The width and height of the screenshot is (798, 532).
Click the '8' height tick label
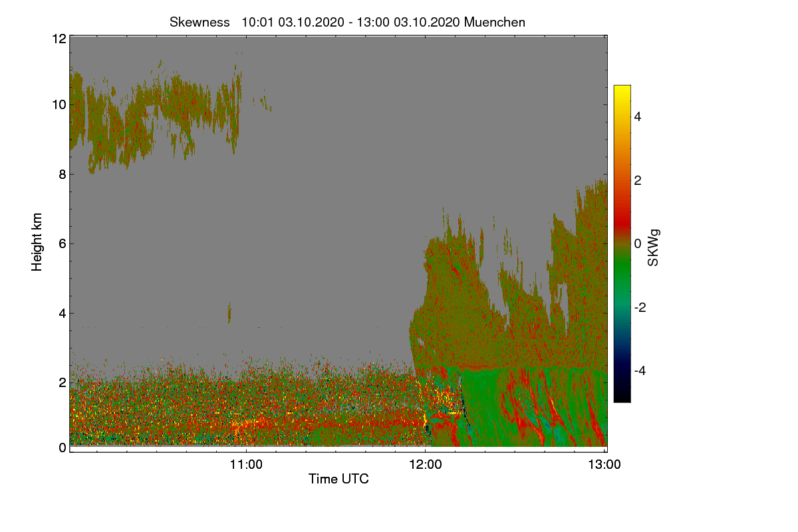click(x=63, y=174)
